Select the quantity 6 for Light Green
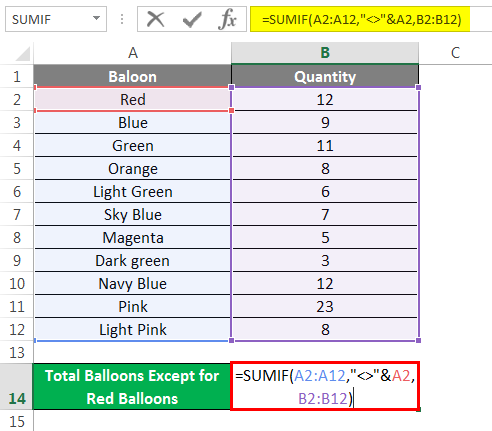Viewport: 492px width, 431px height. point(325,191)
